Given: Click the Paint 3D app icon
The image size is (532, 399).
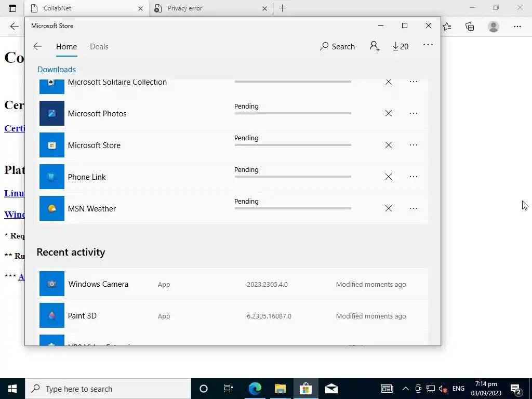Looking at the screenshot, I should 52,315.
